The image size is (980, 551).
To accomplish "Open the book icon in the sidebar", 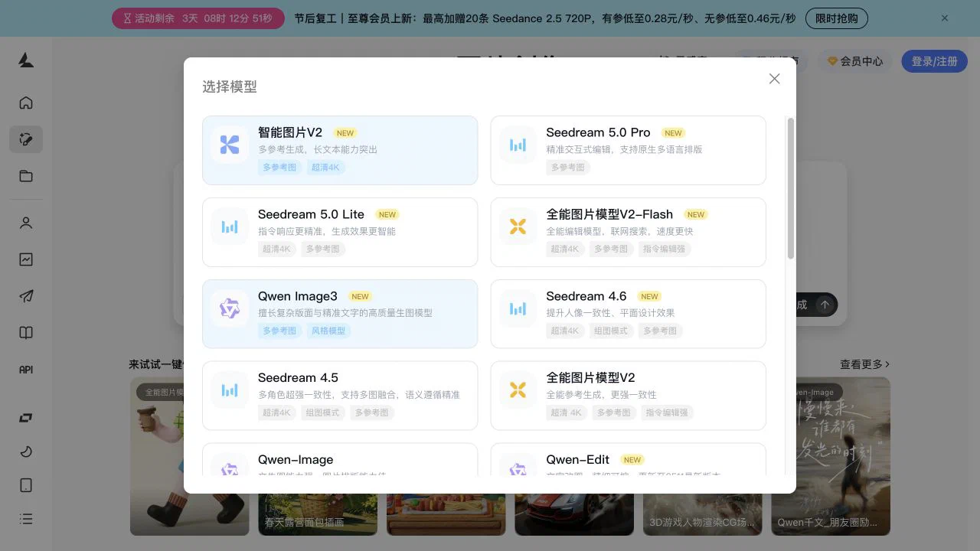I will 26,333.
